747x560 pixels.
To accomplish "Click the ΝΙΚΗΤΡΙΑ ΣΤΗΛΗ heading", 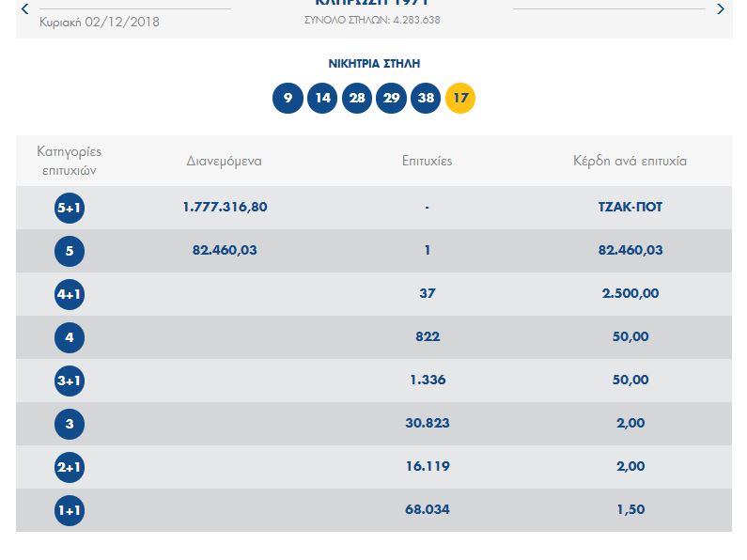I will 374,64.
